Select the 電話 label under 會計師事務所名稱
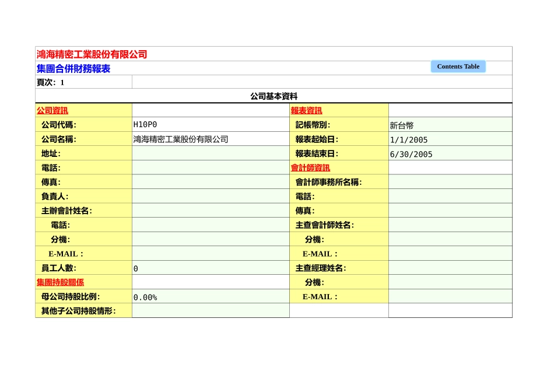This screenshot has width=554, height=392. coord(305,196)
